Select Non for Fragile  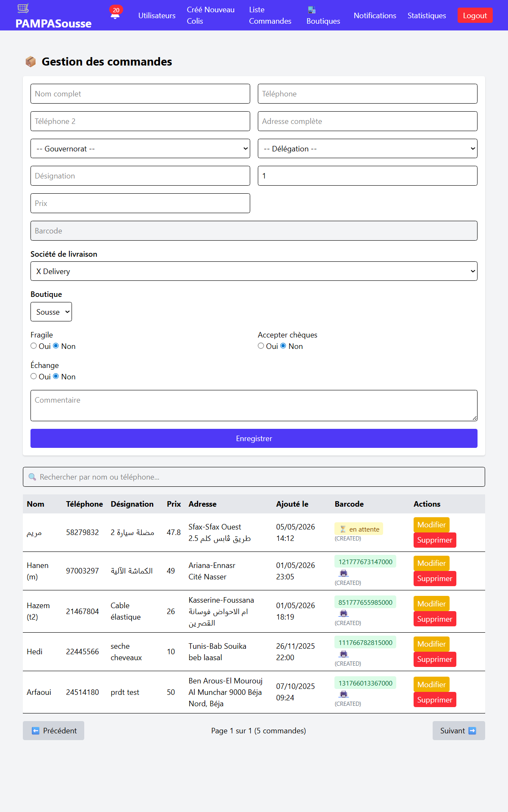(56, 346)
